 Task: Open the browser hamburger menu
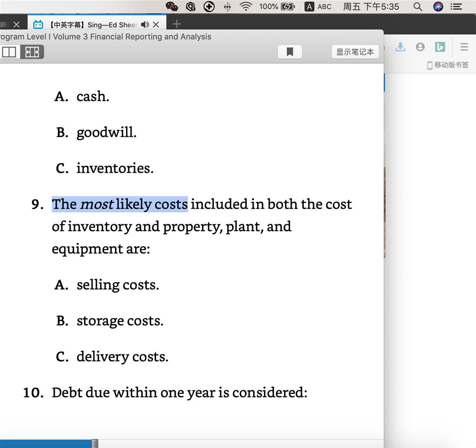[464, 47]
